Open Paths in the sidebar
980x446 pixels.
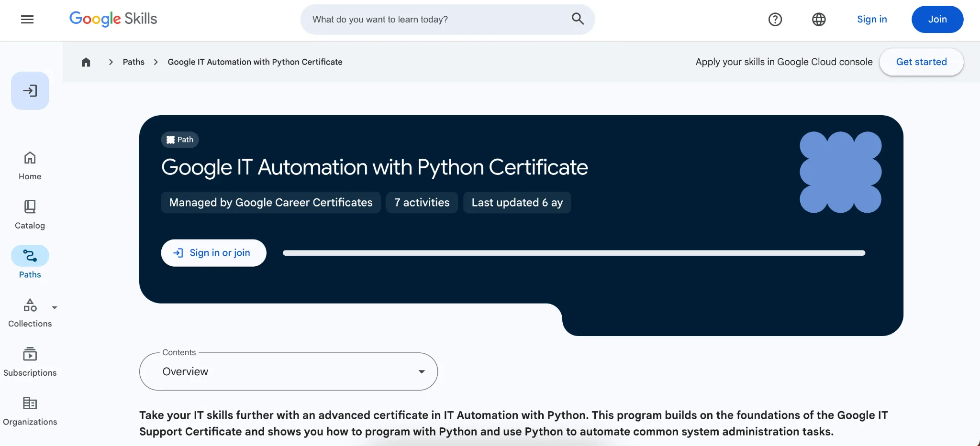pos(30,263)
